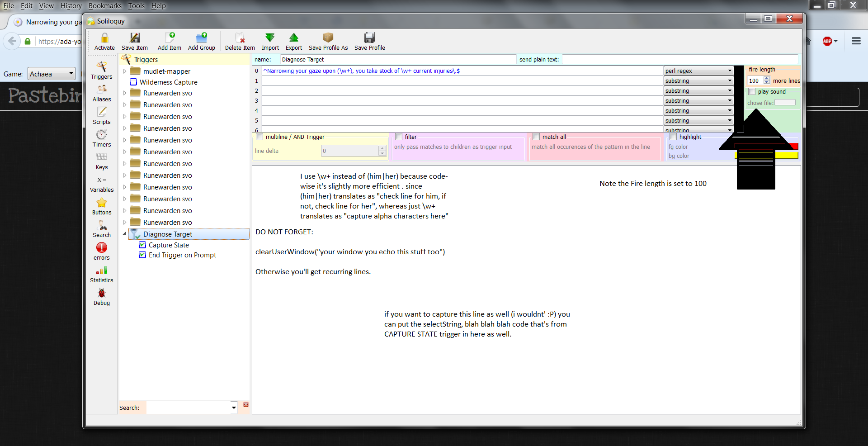Open the Aliases view in sidebar
This screenshot has width=868, height=446.
click(102, 93)
